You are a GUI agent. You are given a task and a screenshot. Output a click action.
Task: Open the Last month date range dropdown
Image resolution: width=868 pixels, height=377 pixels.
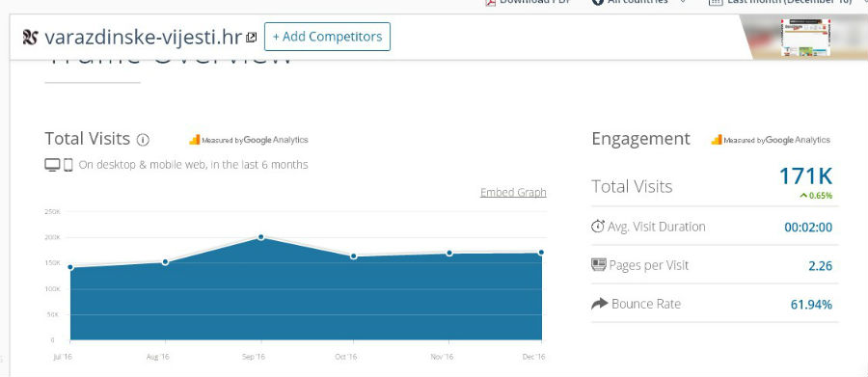[x=786, y=2]
